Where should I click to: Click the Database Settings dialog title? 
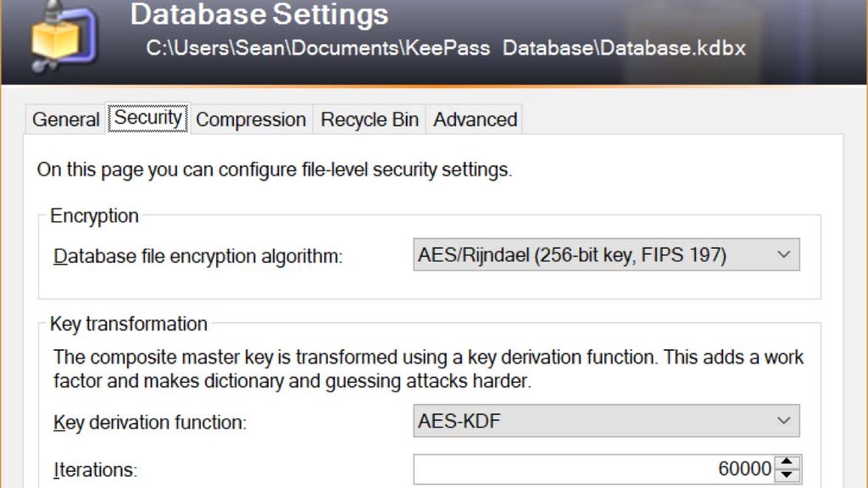click(259, 14)
